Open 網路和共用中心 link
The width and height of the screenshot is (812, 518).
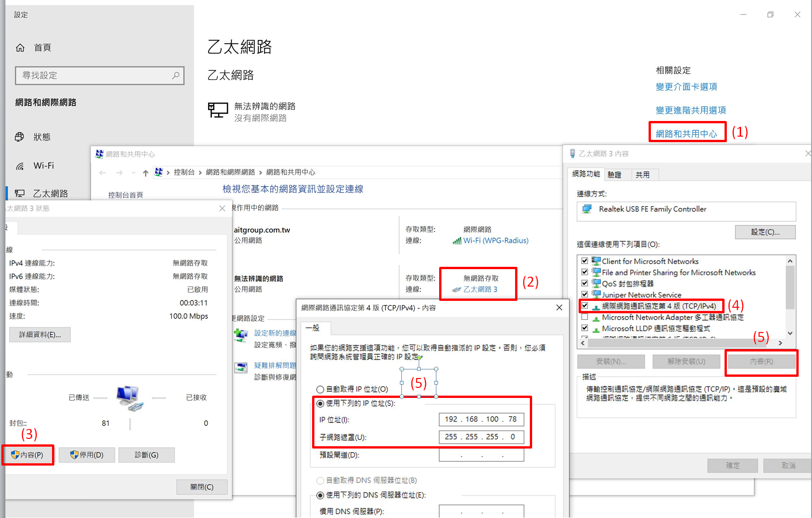(x=686, y=134)
